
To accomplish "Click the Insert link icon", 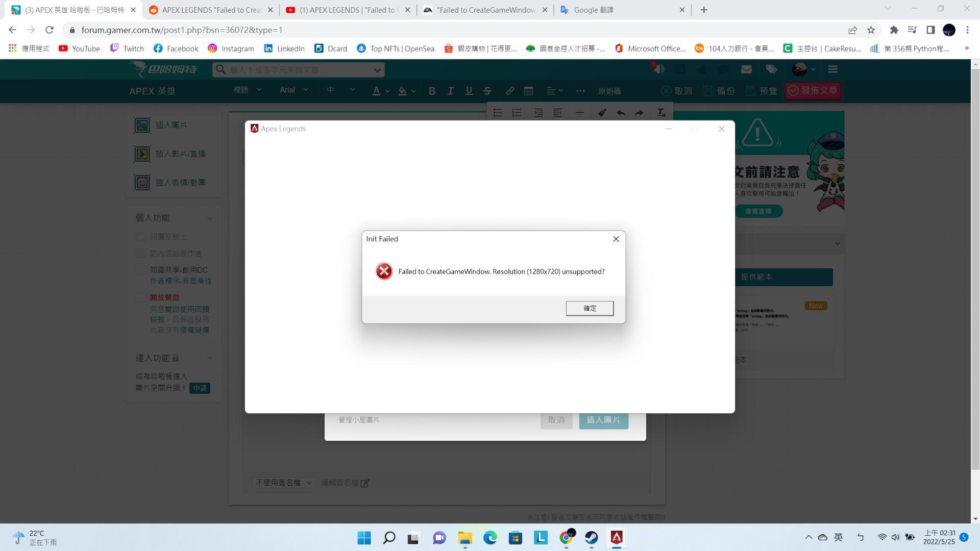I will (x=509, y=91).
